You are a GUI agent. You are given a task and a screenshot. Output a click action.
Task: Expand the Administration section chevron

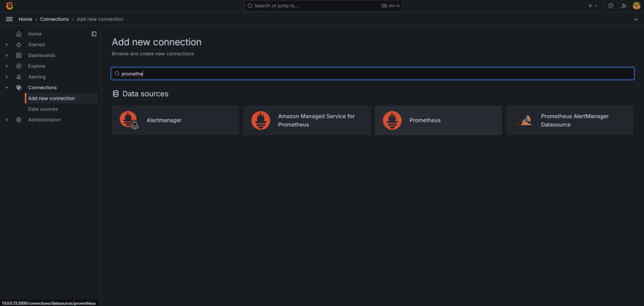(x=6, y=120)
